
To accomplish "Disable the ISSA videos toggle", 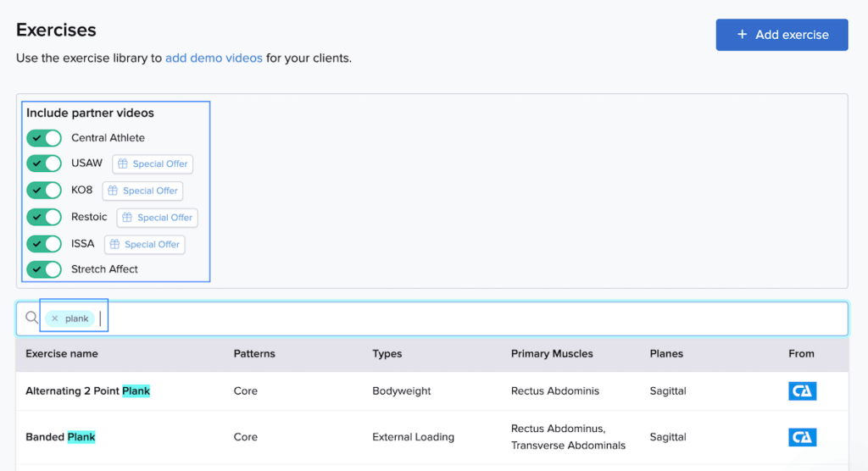I will [44, 244].
